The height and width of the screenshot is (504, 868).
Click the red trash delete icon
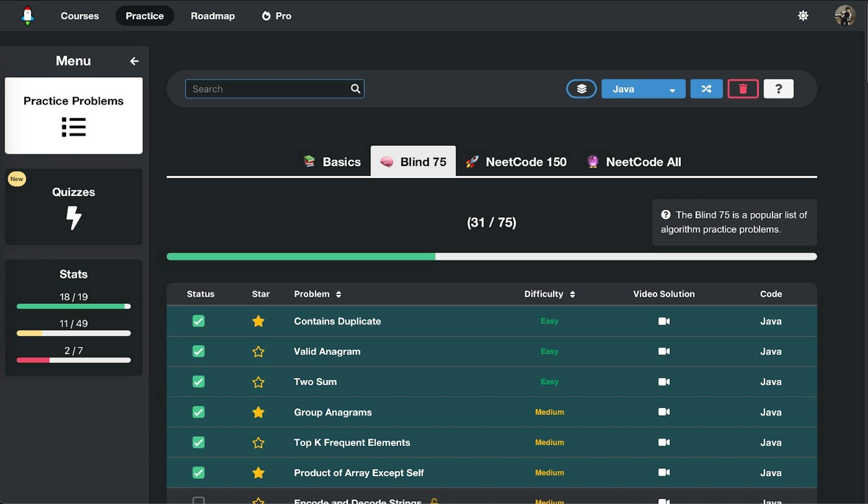(x=743, y=89)
